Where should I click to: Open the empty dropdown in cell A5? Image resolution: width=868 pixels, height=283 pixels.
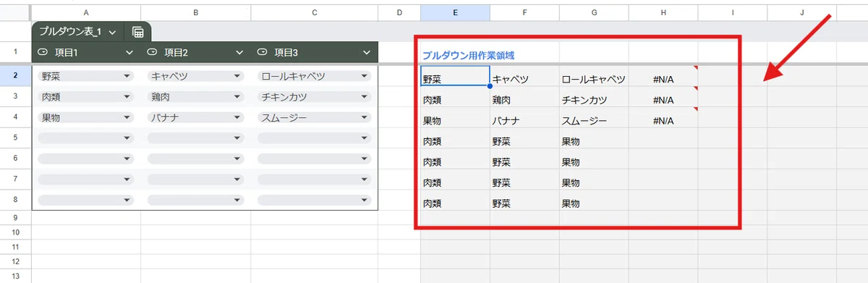tap(86, 138)
